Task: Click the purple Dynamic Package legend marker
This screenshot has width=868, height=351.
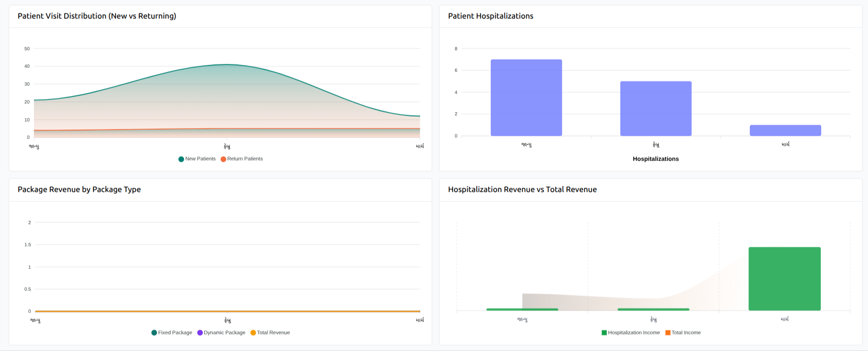Action: 200,333
